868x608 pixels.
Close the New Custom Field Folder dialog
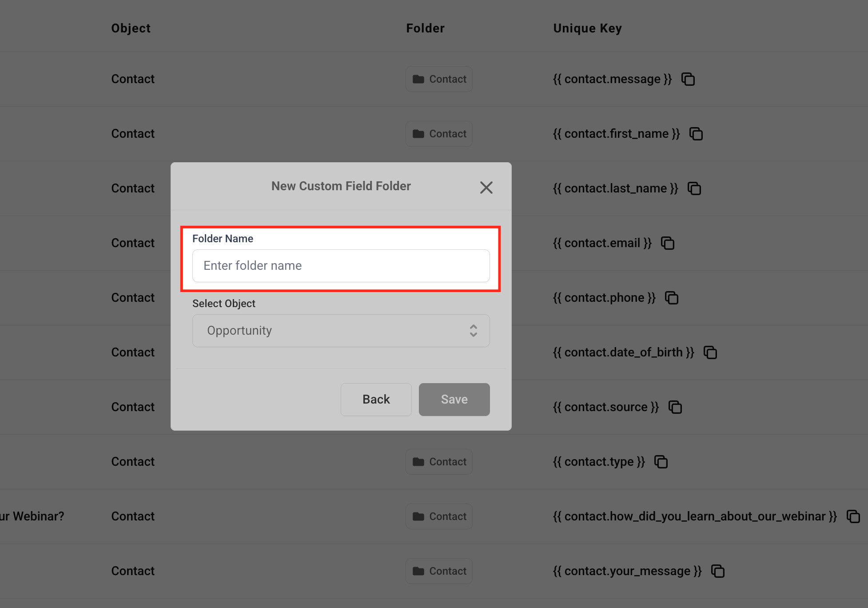click(x=486, y=188)
